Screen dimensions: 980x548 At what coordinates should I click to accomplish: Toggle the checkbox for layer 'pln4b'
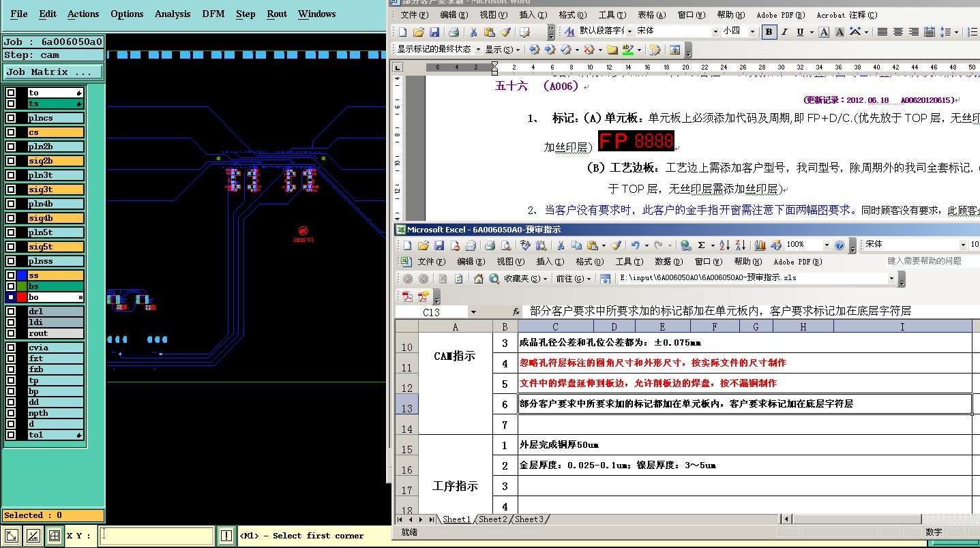(11, 204)
